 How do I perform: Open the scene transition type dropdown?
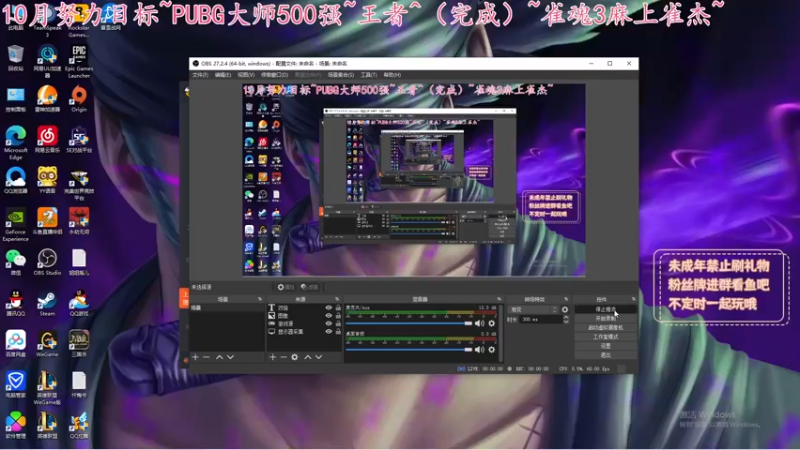pos(533,310)
